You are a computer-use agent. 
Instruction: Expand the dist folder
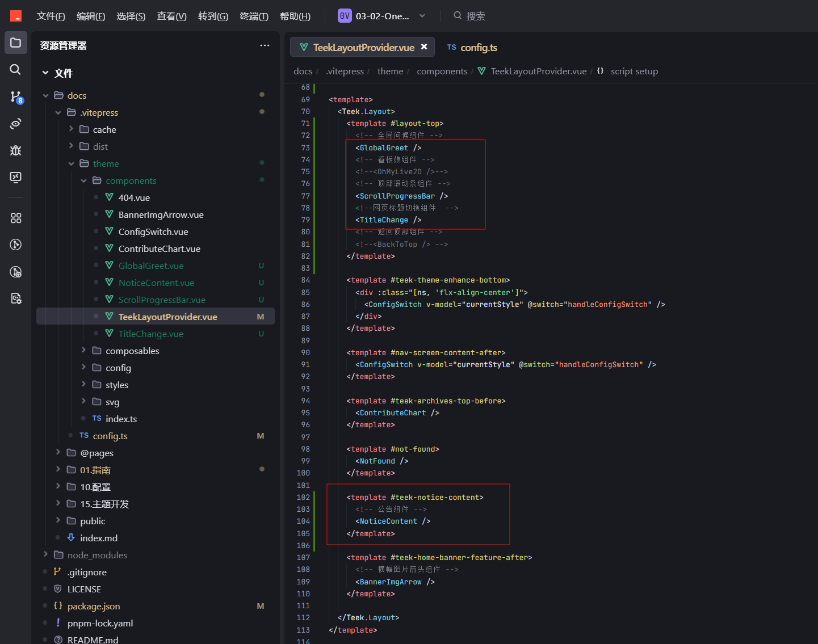[71, 146]
